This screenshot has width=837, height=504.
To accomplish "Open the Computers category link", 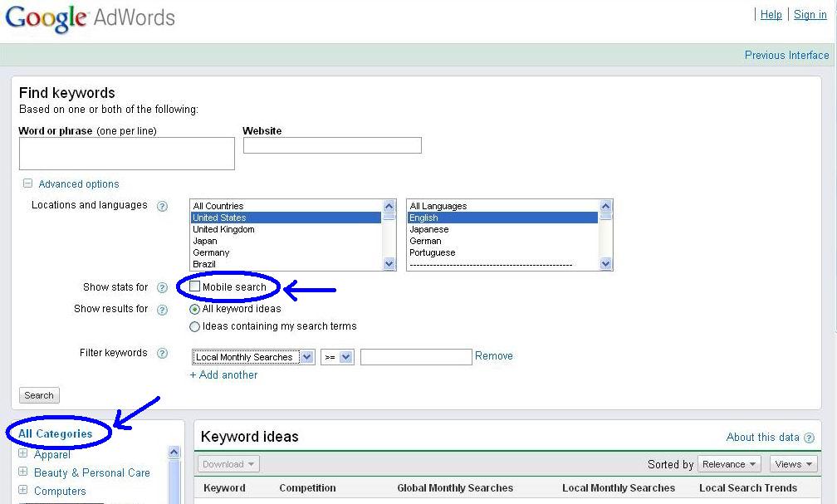I will tap(60, 491).
